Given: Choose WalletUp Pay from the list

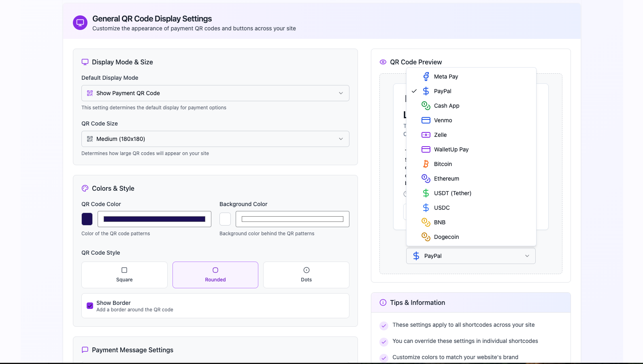Looking at the screenshot, I should 471,149.
